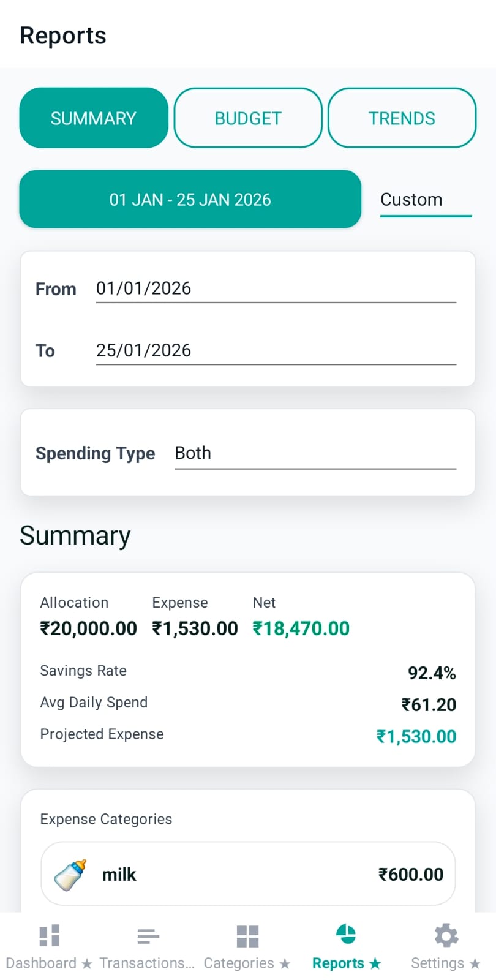Switch to the TRENDS tab

[x=401, y=118]
